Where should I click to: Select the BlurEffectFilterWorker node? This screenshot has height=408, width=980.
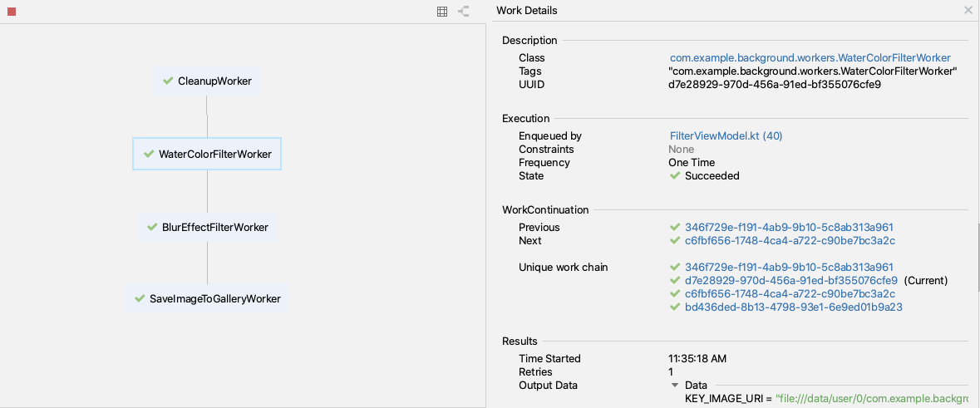(207, 227)
